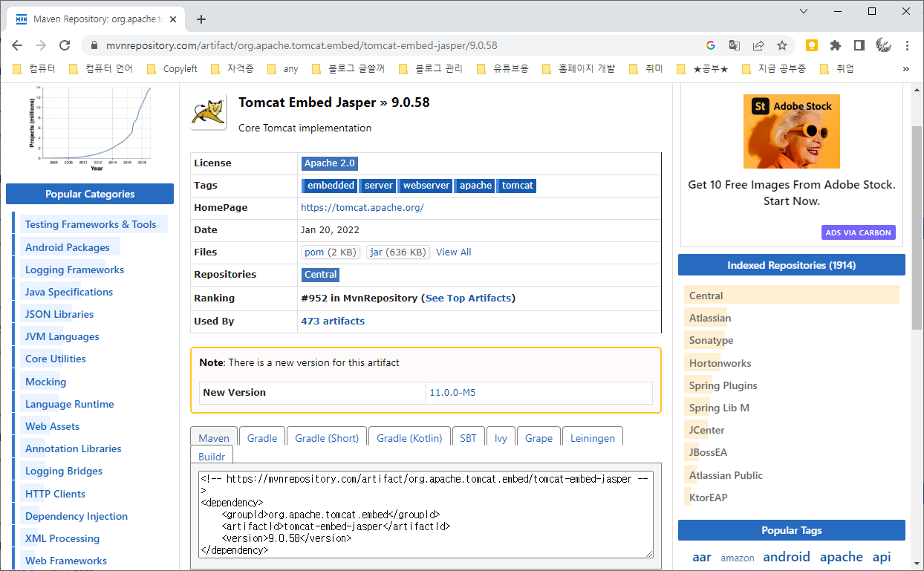The image size is (924, 571).
Task: Open the yellow extension icon in the toolbar
Action: click(x=812, y=45)
